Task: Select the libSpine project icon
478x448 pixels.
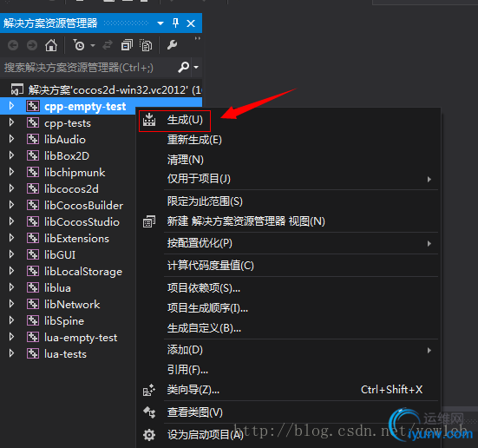Action: point(33,320)
